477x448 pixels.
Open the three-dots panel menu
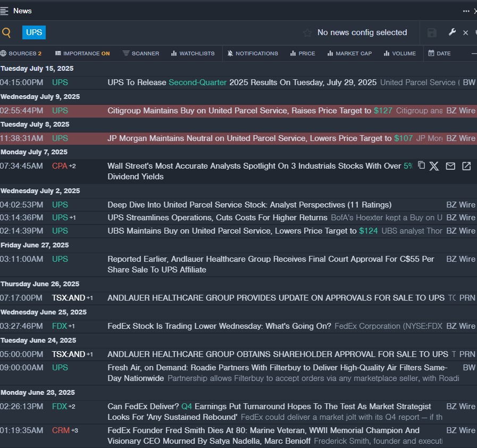click(x=466, y=11)
